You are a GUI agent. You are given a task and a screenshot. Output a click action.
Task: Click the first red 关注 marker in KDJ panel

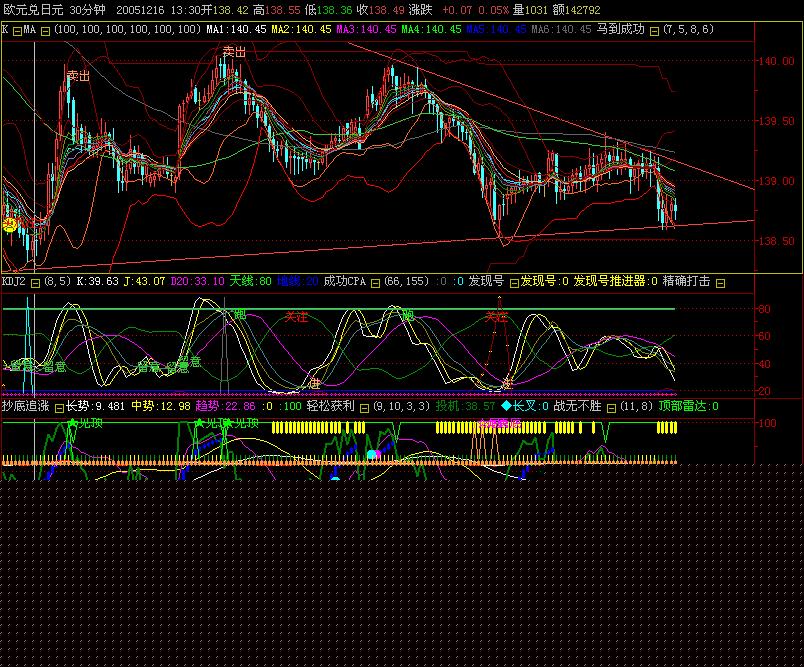click(296, 317)
